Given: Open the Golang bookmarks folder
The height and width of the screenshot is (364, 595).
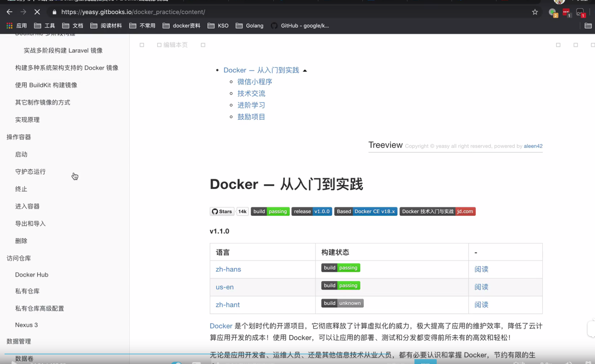Looking at the screenshot, I should 249,26.
